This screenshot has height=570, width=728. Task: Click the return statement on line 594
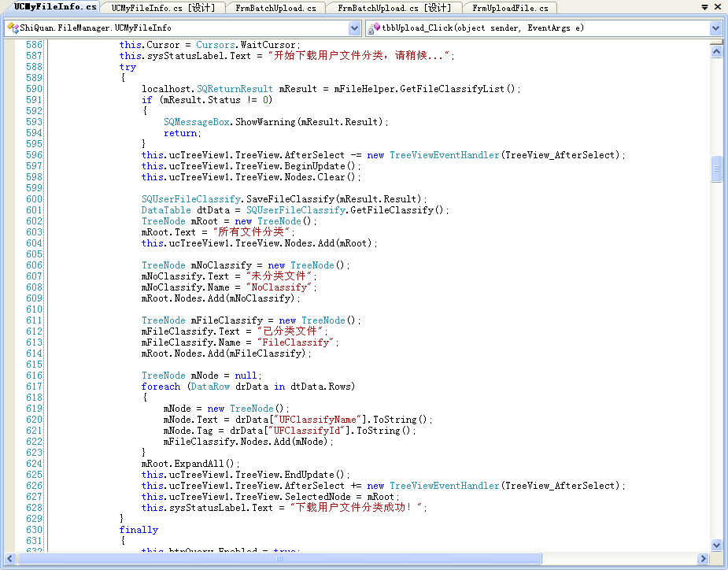[182, 133]
